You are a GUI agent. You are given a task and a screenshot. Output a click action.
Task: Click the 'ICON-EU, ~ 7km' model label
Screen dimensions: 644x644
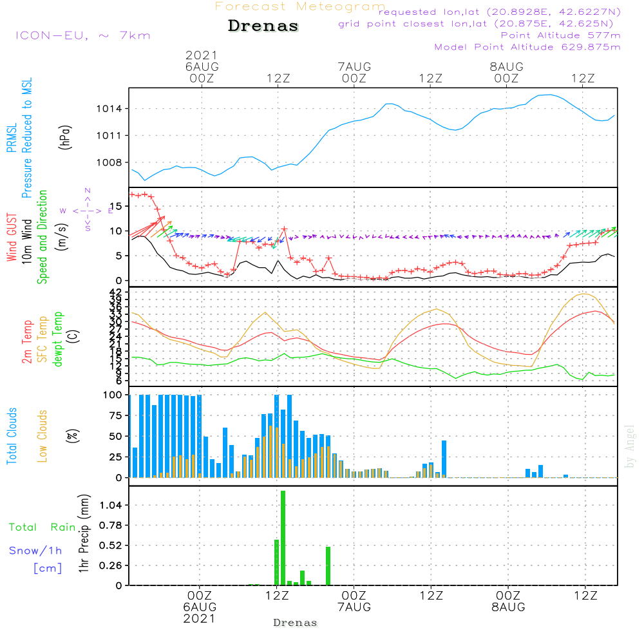[x=83, y=35]
